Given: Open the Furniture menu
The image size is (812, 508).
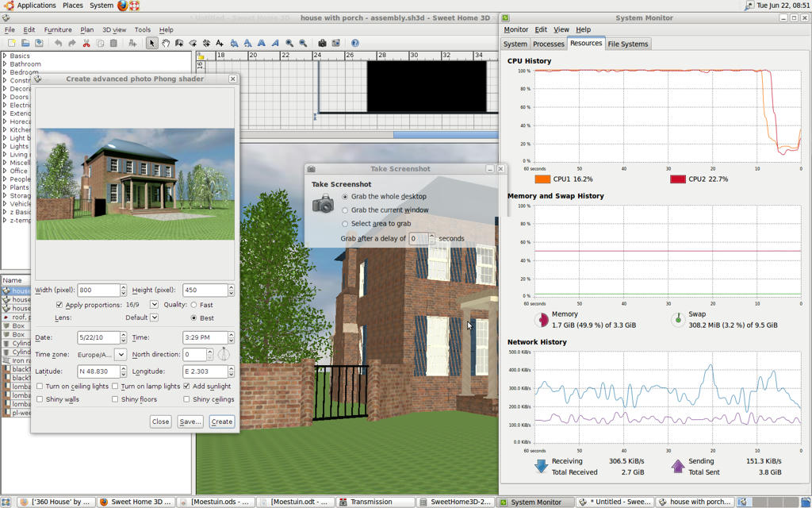Looking at the screenshot, I should (x=57, y=29).
